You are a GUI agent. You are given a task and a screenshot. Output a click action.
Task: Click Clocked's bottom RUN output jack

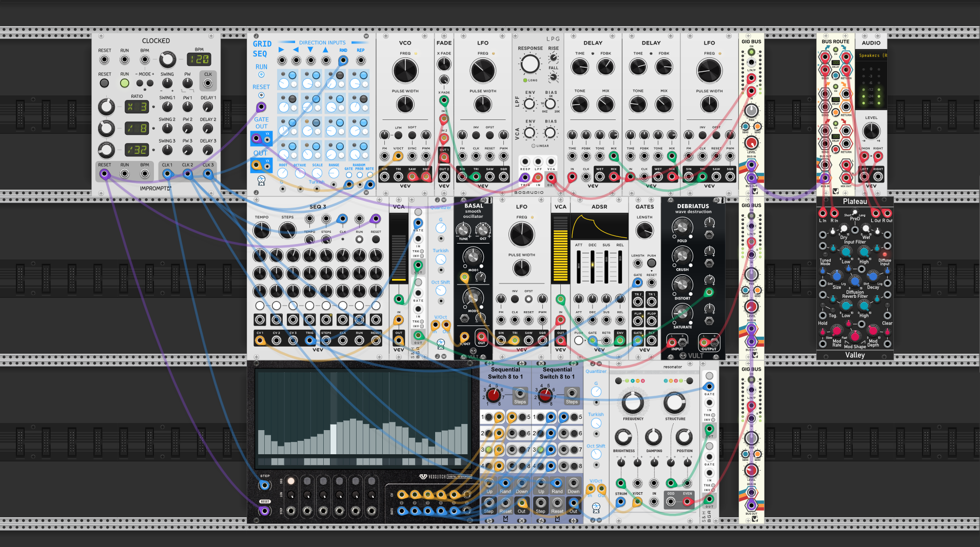coord(125,174)
